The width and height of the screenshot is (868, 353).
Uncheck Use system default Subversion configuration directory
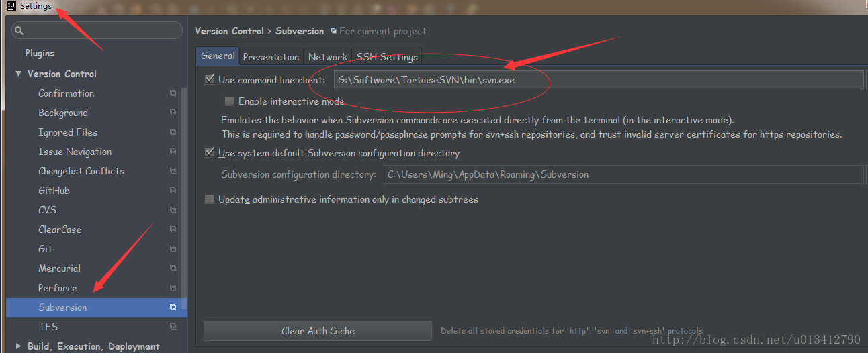pos(210,153)
